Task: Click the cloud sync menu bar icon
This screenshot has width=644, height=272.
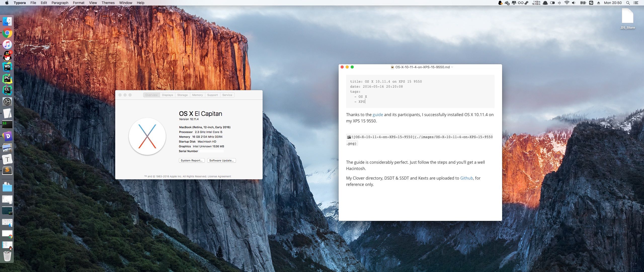Action: click(x=507, y=3)
